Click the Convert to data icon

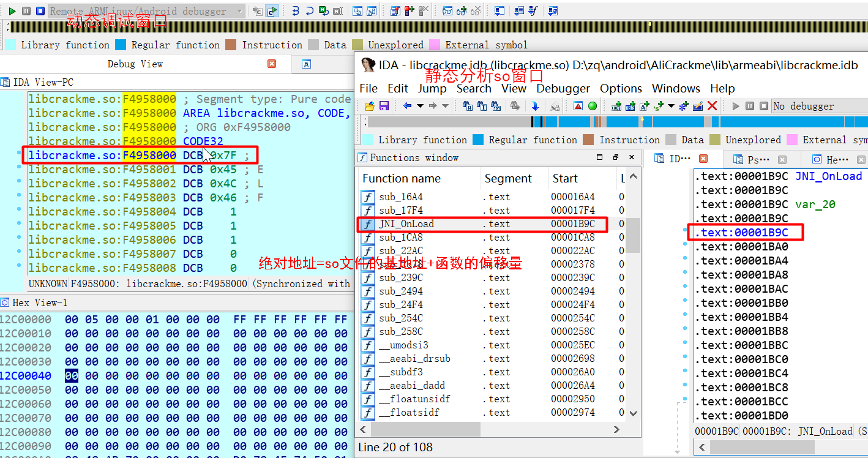pyautogui.click(x=630, y=106)
